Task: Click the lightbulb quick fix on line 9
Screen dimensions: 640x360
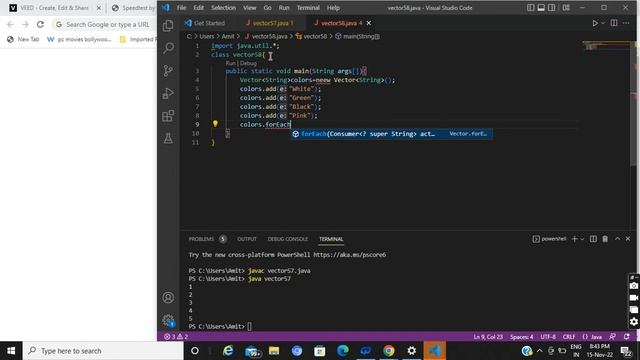Action: 215,124
